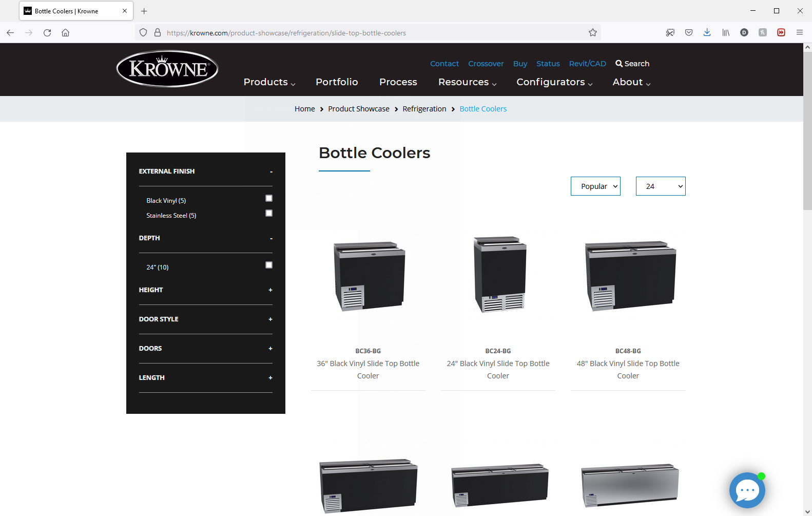Viewport: 812px width, 516px height.
Task: Click the page vertical scrollbar
Action: pos(807,130)
